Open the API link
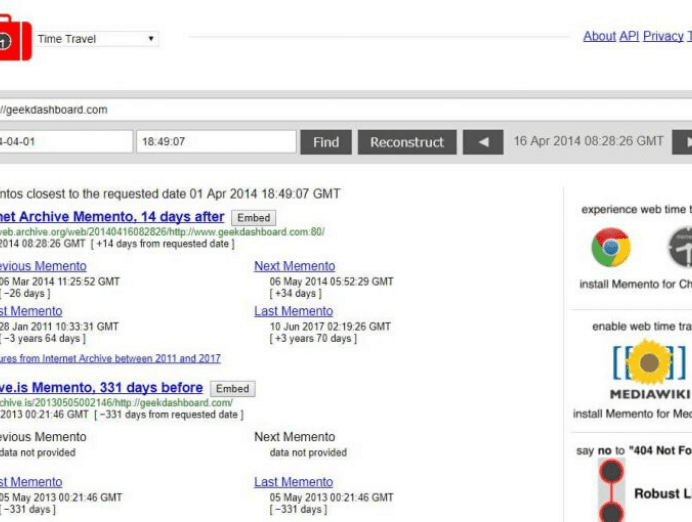This screenshot has height=522, width=692. click(629, 36)
